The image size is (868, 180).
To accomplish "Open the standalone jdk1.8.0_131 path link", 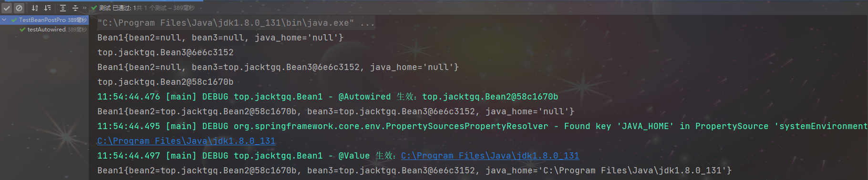I will [186, 141].
